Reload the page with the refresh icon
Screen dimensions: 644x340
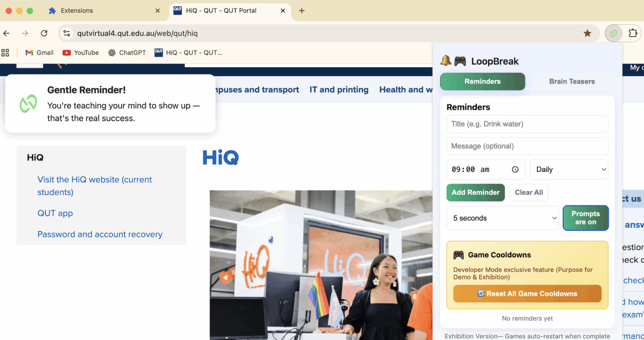tap(44, 33)
